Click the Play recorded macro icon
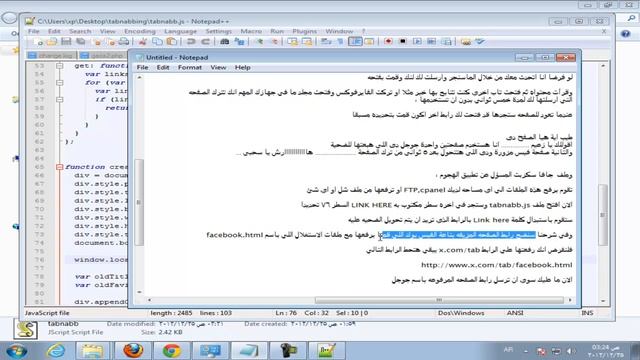 pyautogui.click(x=417, y=42)
